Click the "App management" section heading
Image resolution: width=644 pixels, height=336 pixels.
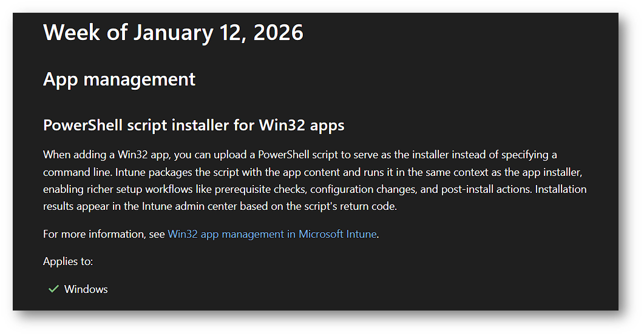click(x=119, y=79)
